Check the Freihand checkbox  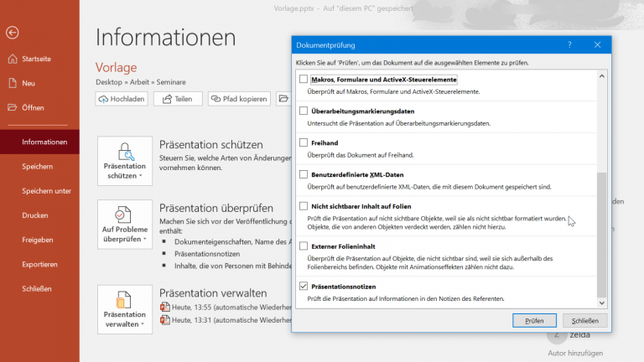304,142
